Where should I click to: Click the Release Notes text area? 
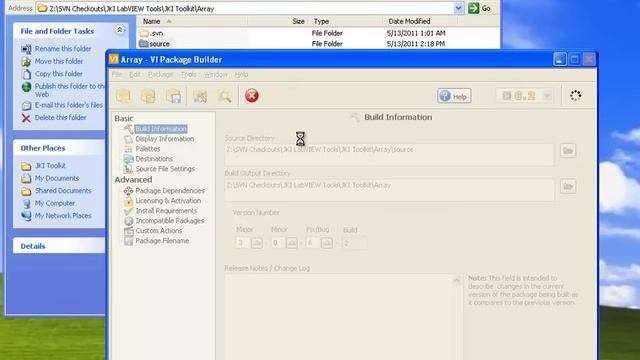[339, 317]
